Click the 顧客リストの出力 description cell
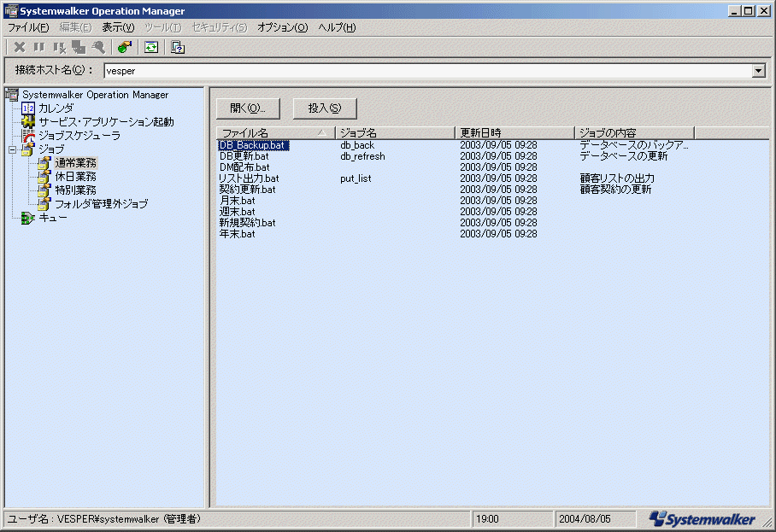 [x=617, y=178]
